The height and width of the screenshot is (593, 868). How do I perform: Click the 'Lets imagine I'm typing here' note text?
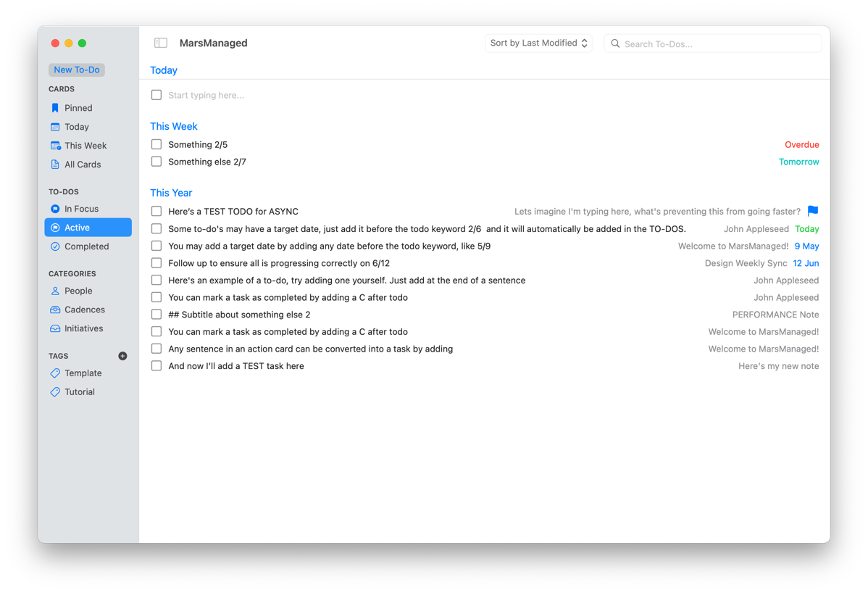657,212
